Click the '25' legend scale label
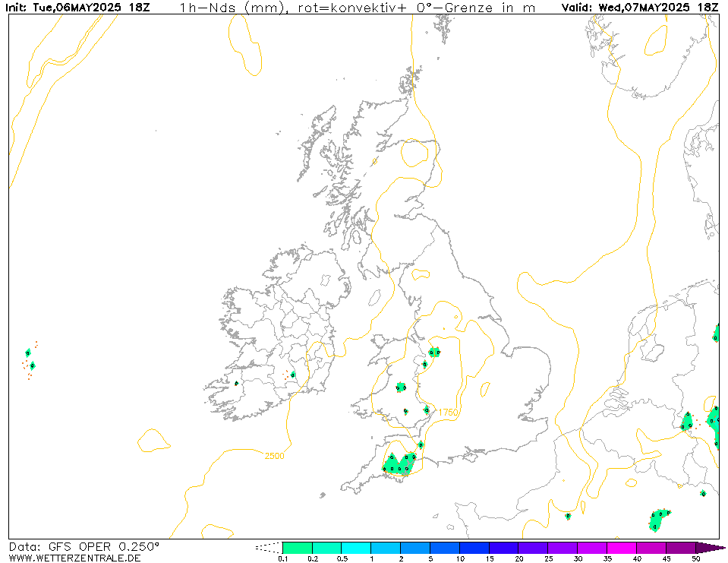The image size is (728, 563). click(x=548, y=558)
